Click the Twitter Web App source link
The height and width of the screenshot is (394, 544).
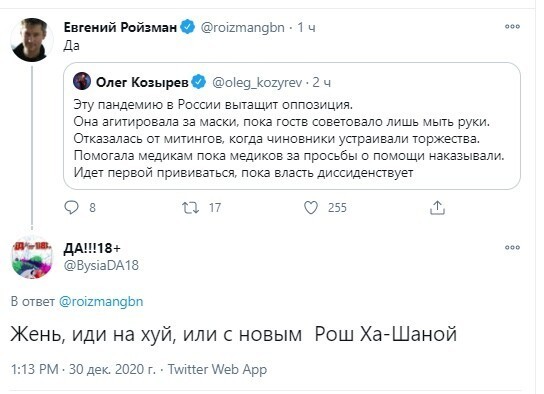[x=218, y=369]
